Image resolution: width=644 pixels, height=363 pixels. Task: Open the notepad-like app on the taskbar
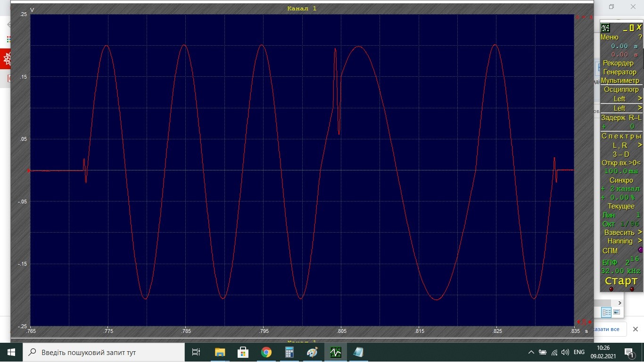tap(358, 352)
